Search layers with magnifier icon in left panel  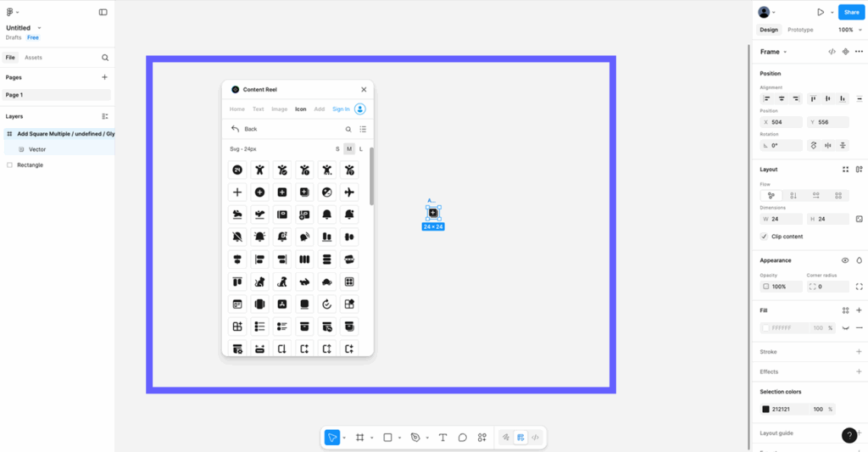[105, 58]
